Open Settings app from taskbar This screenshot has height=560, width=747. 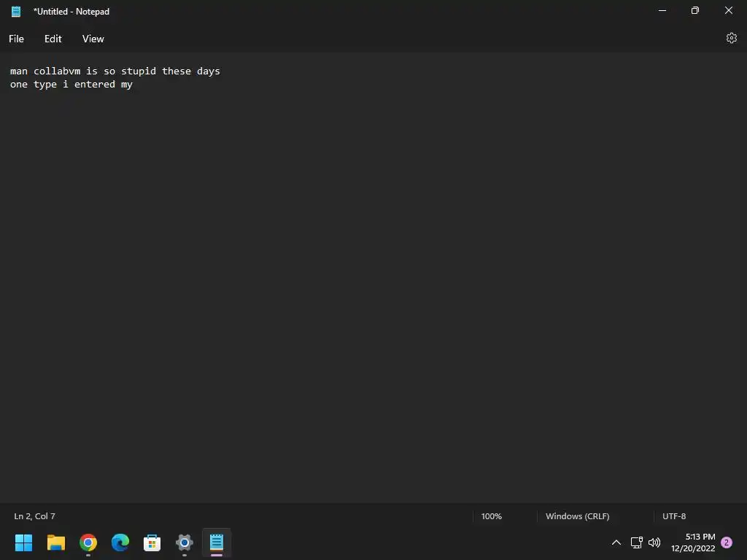(x=185, y=542)
